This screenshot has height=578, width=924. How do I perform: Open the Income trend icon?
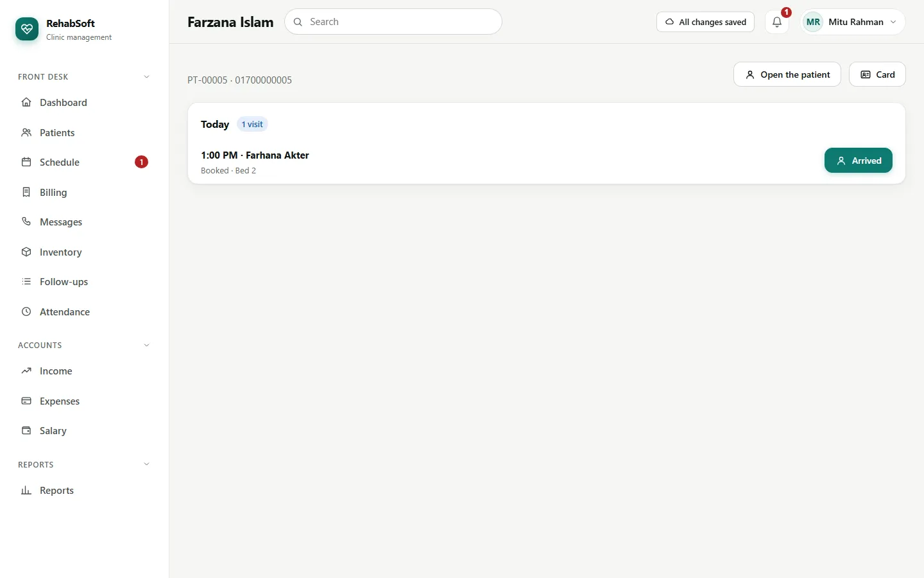click(26, 371)
